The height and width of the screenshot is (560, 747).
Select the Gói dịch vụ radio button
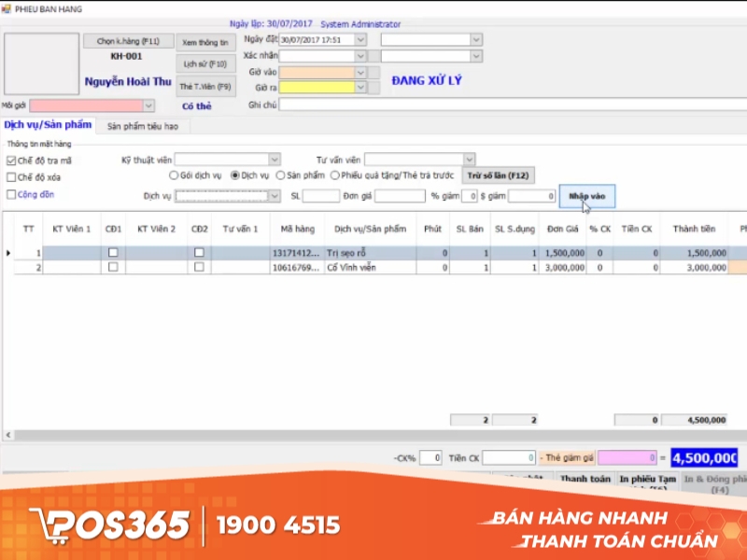coord(174,175)
